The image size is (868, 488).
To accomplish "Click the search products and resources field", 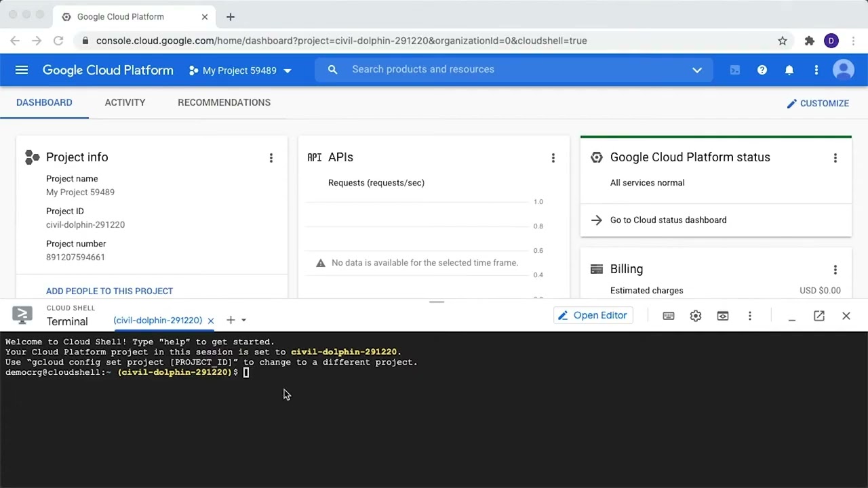I will pos(515,69).
